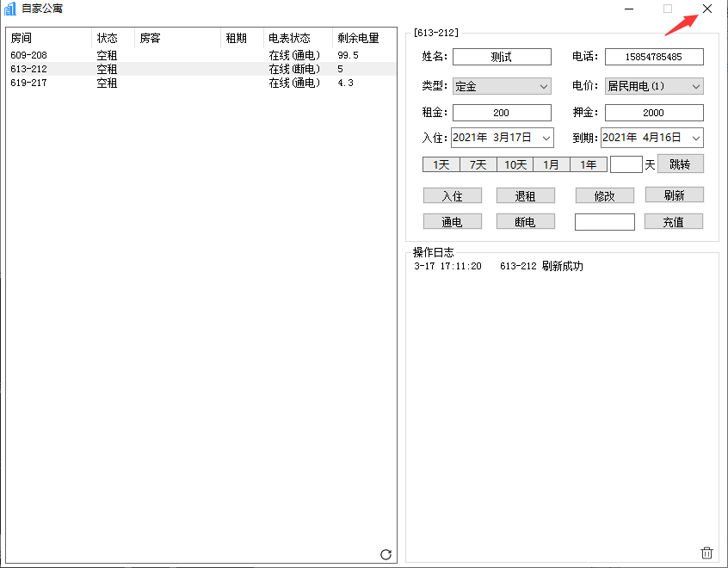This screenshot has width=728, height=568.
Task: Click the trash icon to clear the log
Action: coord(706,553)
